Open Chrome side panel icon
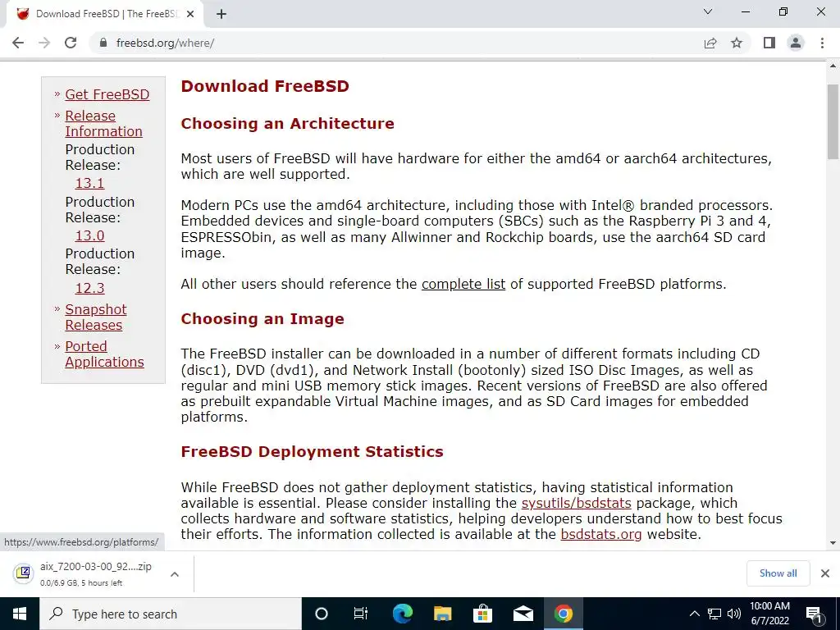 (x=769, y=43)
